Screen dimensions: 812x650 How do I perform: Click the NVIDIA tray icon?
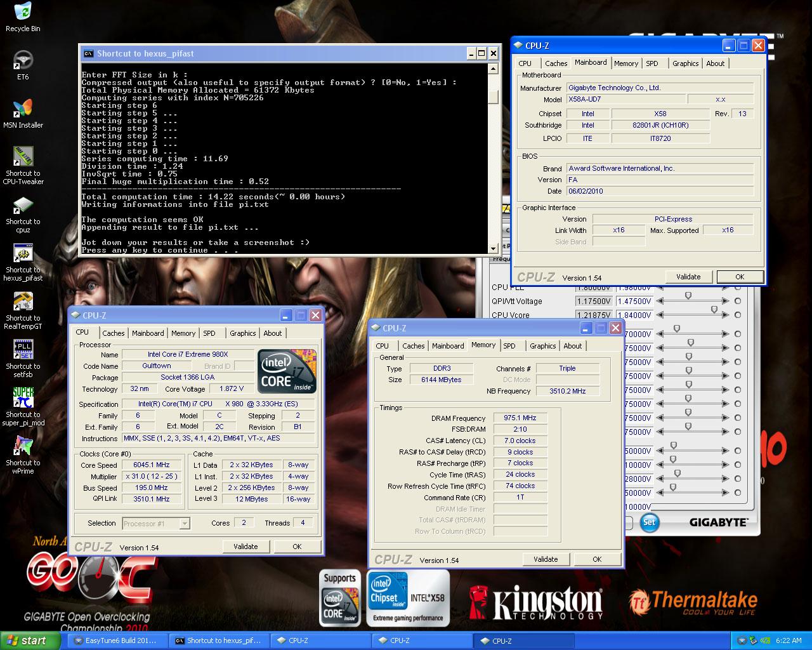tap(766, 640)
